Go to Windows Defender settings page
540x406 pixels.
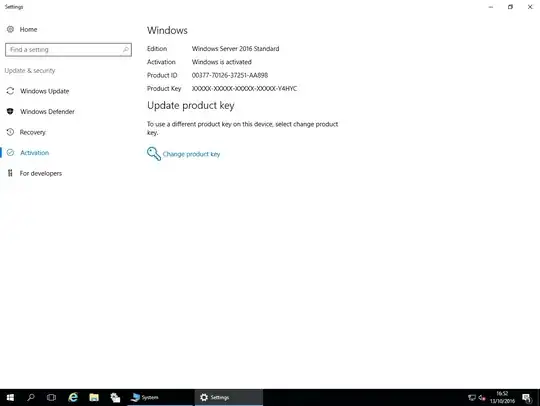click(47, 112)
